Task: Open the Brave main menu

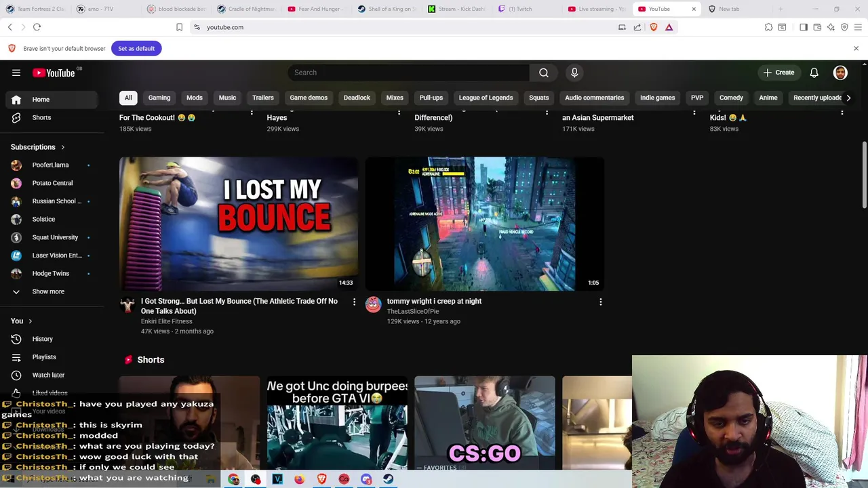Action: click(859, 27)
